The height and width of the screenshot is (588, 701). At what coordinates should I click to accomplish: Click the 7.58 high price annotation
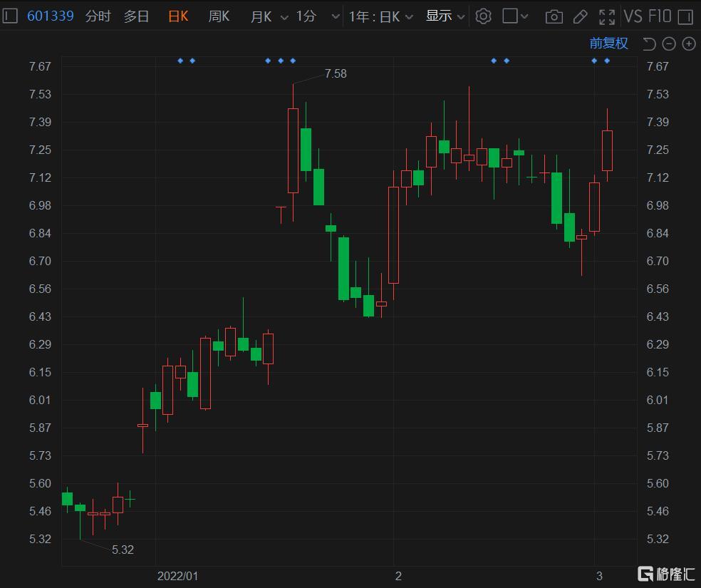pos(336,74)
